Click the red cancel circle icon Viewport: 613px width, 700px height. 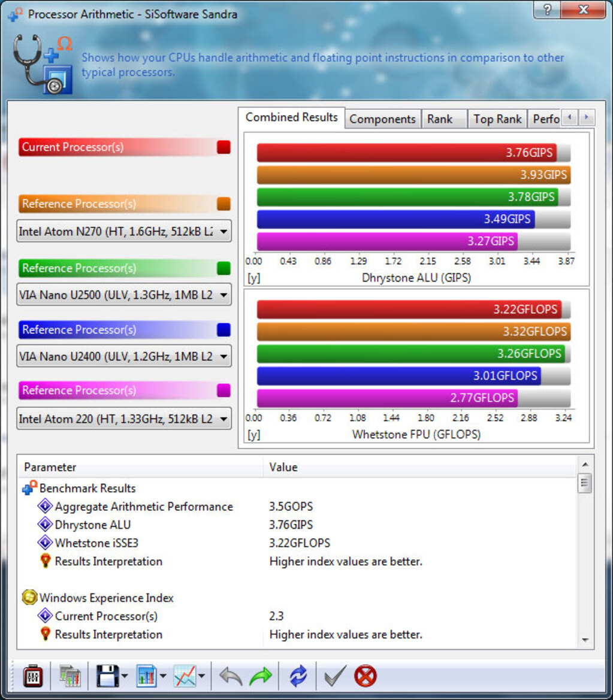pos(366,676)
